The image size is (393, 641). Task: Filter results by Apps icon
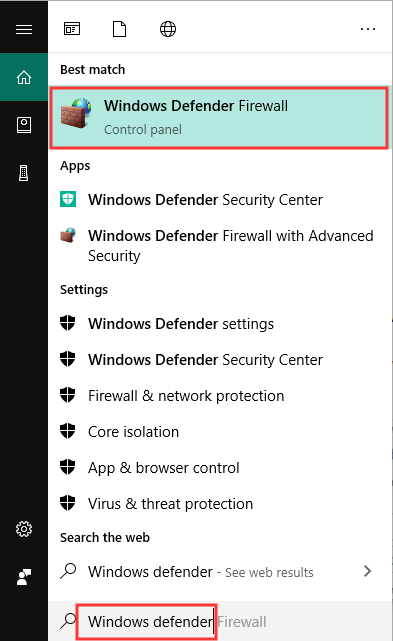coord(72,29)
